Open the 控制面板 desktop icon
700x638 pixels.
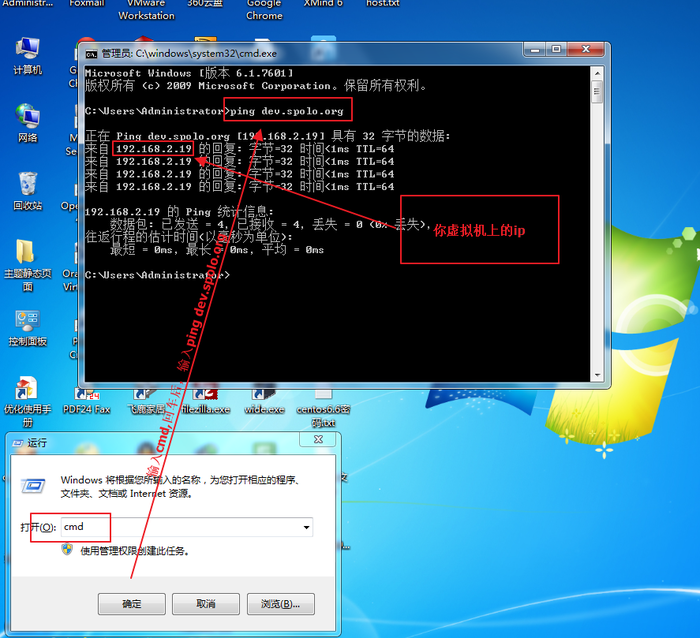[x=28, y=329]
